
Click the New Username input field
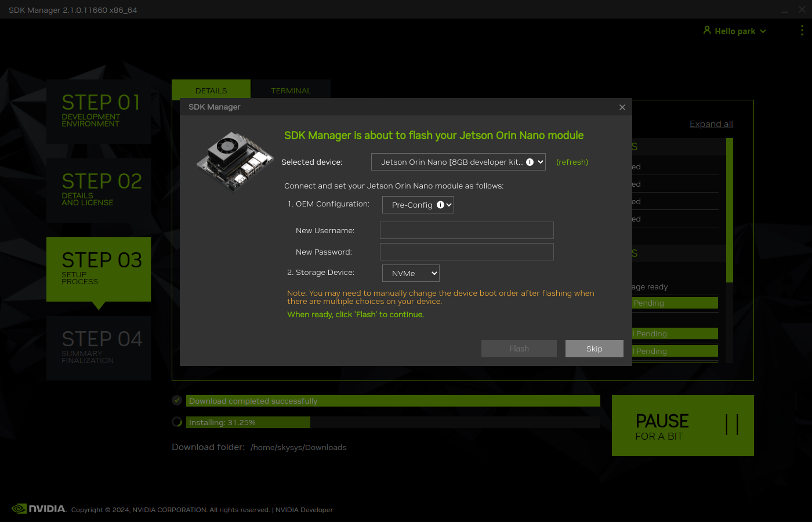coord(467,230)
